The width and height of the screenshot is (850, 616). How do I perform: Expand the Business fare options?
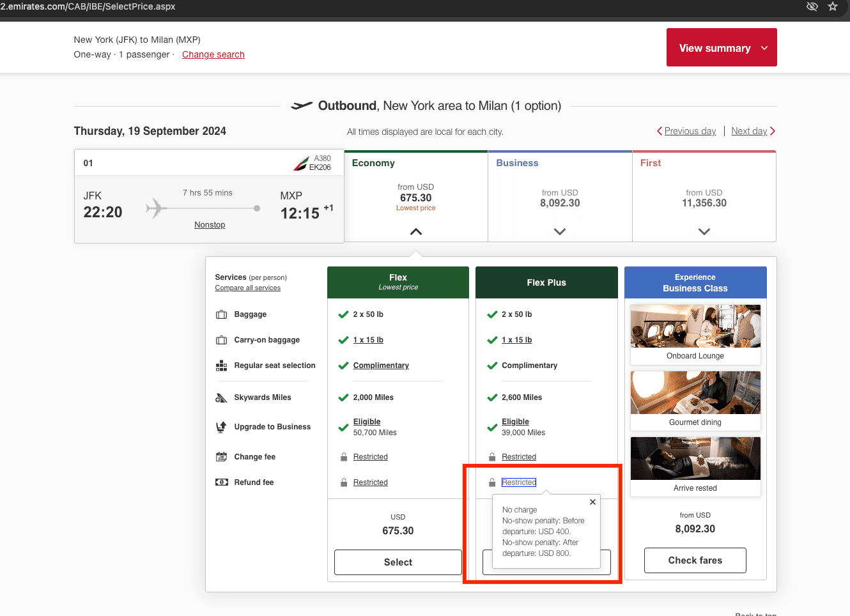click(560, 231)
